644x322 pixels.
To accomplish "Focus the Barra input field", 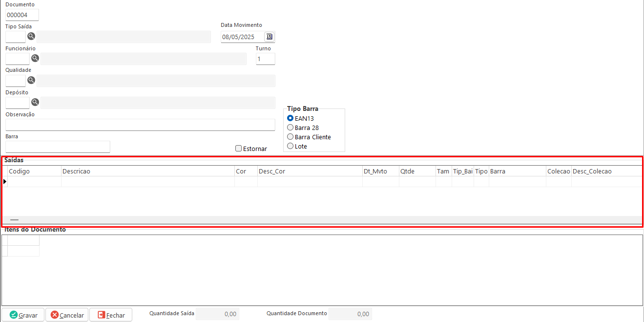I will (58, 147).
